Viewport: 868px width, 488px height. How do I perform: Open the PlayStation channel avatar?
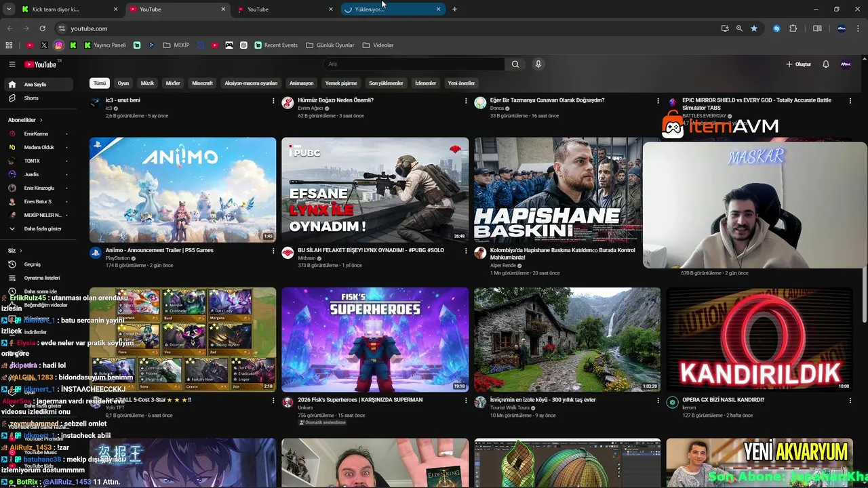click(x=96, y=253)
